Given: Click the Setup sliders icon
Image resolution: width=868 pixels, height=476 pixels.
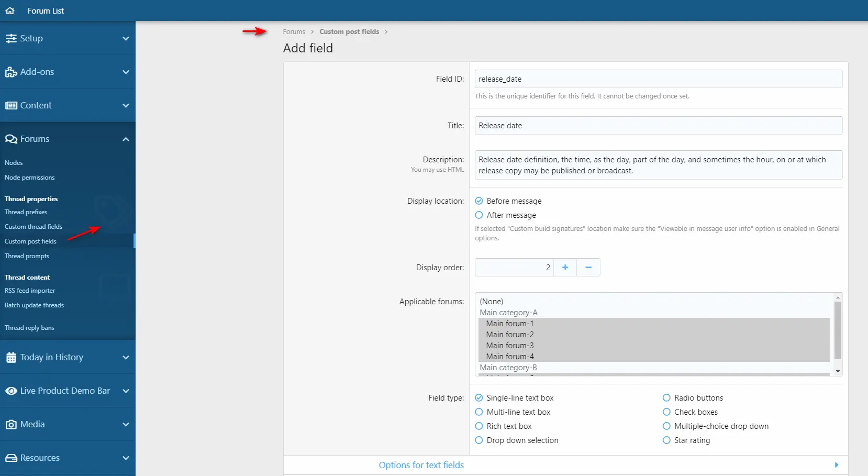Looking at the screenshot, I should click(x=11, y=38).
